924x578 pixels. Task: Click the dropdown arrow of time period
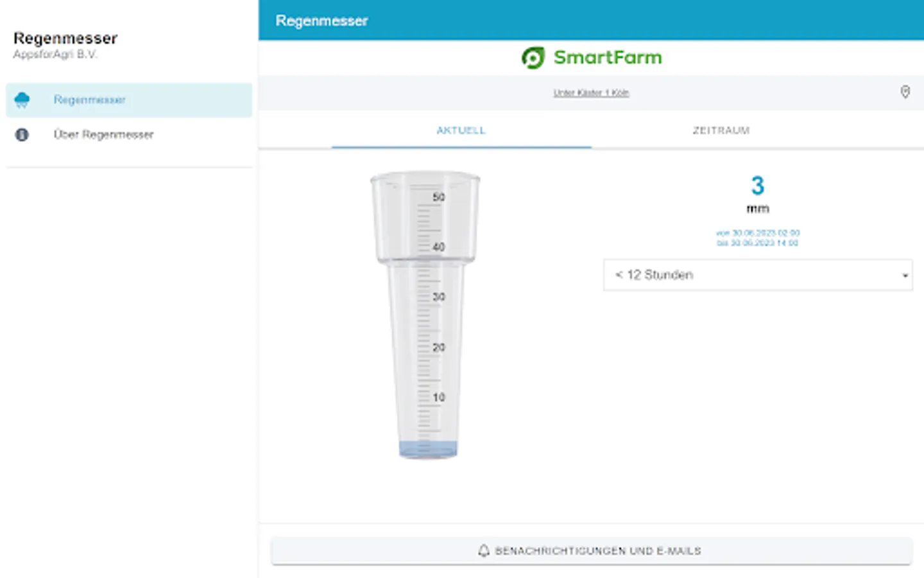(x=905, y=276)
